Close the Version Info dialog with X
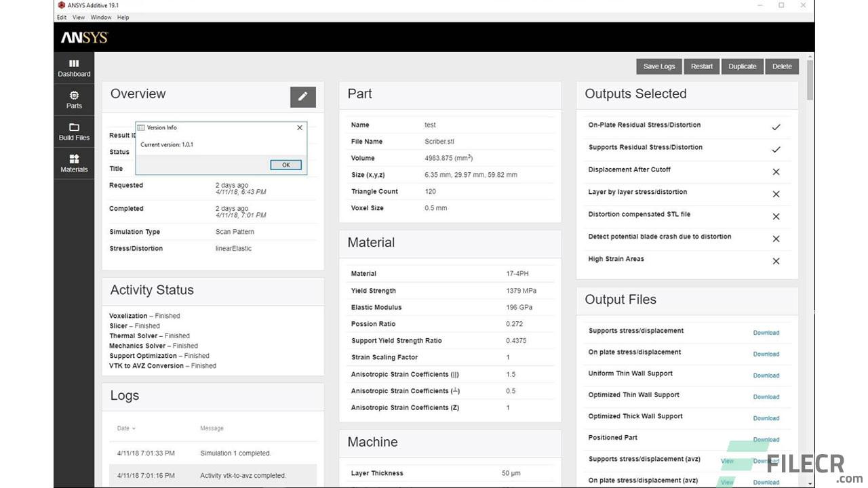The image size is (868, 488). click(x=300, y=127)
